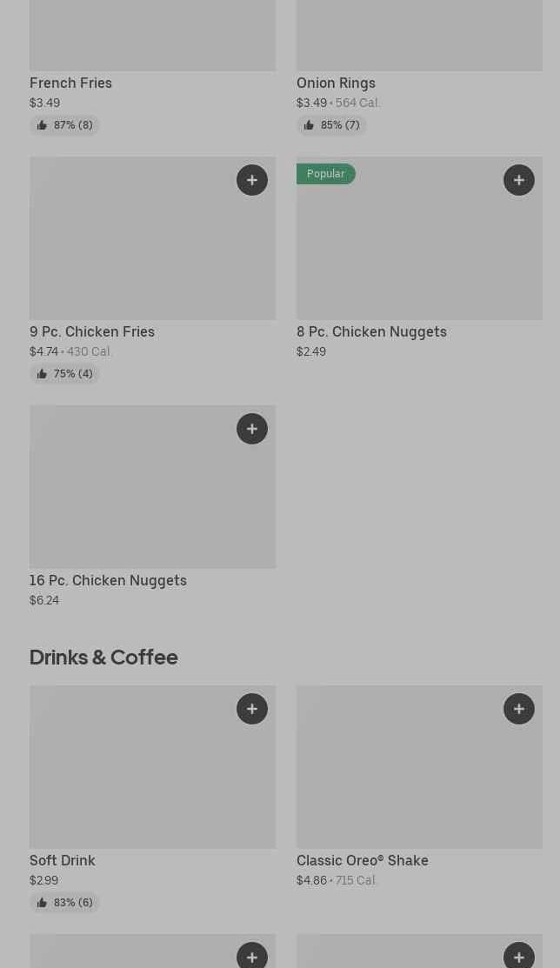View the 16 Pc. Chicken Nuggets photo

tap(152, 487)
